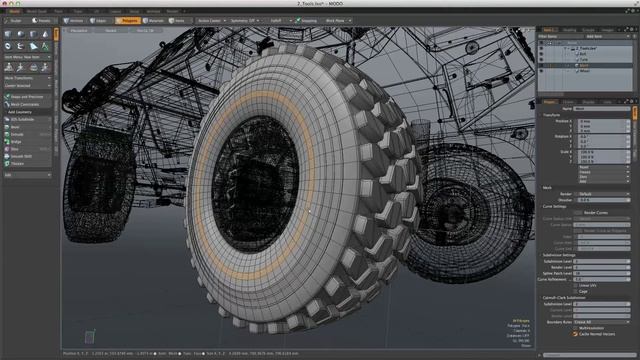
Task: Select the Cube primitive tool
Action: 8,35
